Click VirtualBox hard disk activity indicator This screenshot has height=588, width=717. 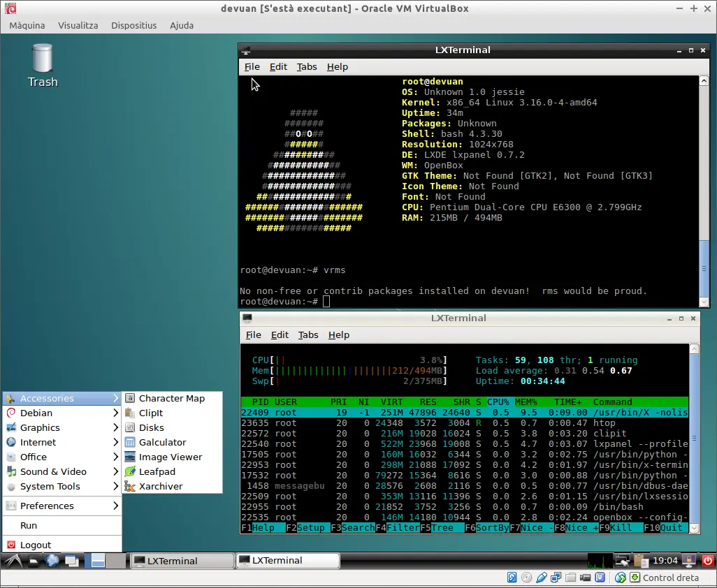tap(512, 578)
